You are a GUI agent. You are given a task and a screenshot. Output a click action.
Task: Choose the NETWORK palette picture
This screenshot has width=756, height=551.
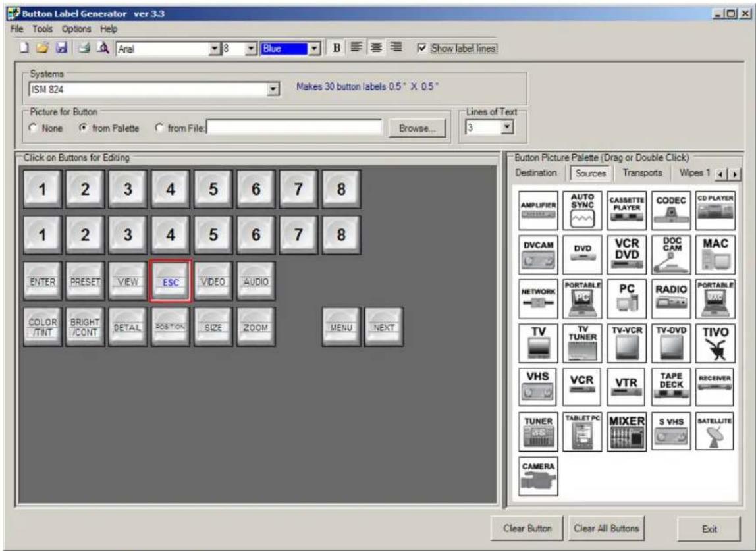coord(539,300)
